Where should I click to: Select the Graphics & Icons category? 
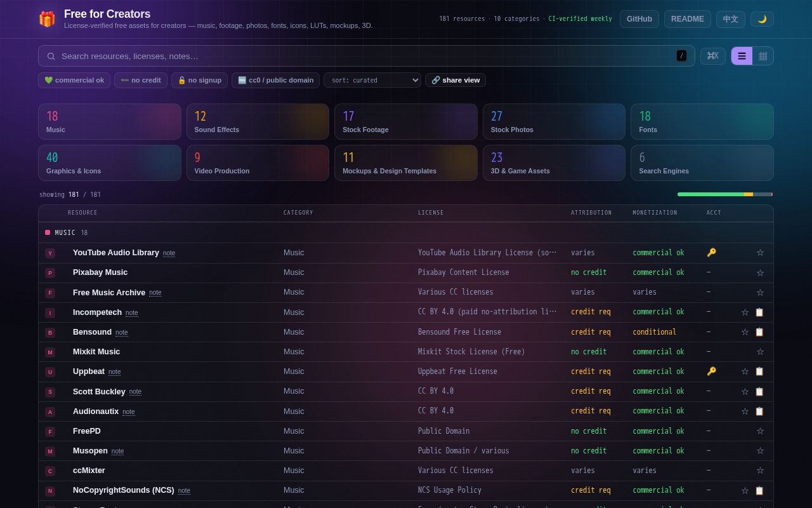pyautogui.click(x=110, y=163)
